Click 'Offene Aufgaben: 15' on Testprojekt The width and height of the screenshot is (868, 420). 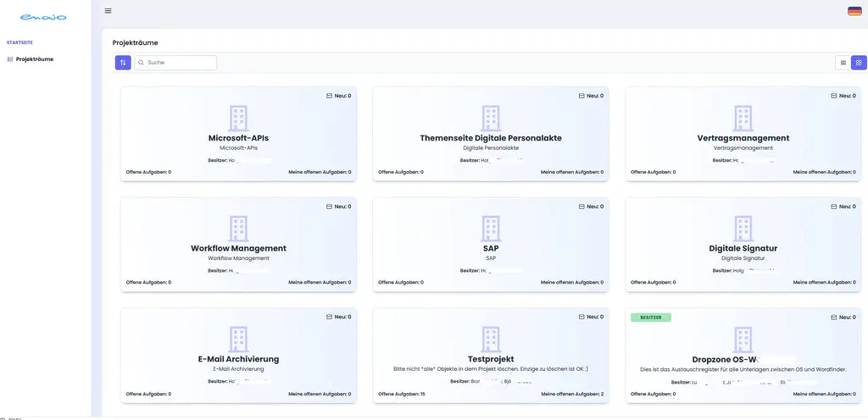401,394
